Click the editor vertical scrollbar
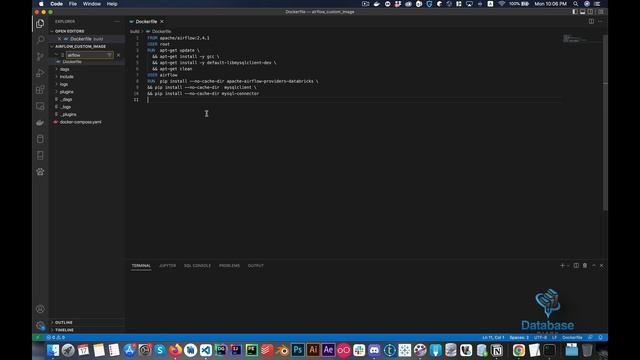The image size is (640, 360). point(605,122)
